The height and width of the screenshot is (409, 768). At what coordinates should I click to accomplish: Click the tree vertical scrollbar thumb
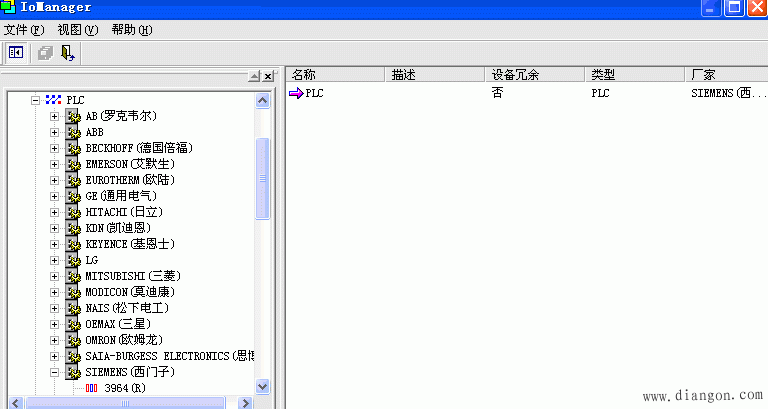[x=263, y=179]
